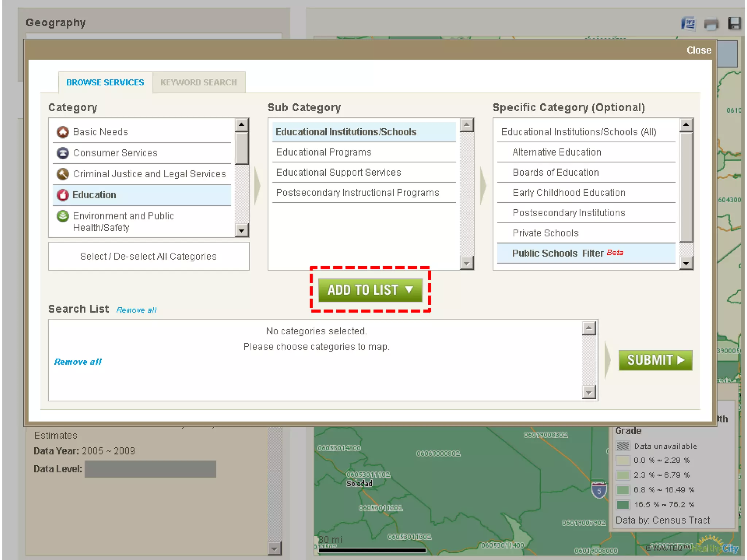Click the Basic Needs category icon

[x=63, y=132]
